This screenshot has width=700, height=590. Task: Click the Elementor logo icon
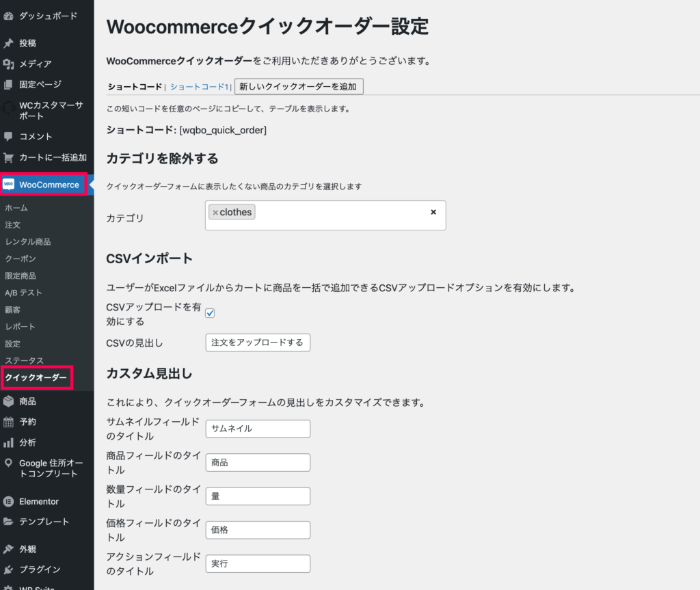[8, 502]
